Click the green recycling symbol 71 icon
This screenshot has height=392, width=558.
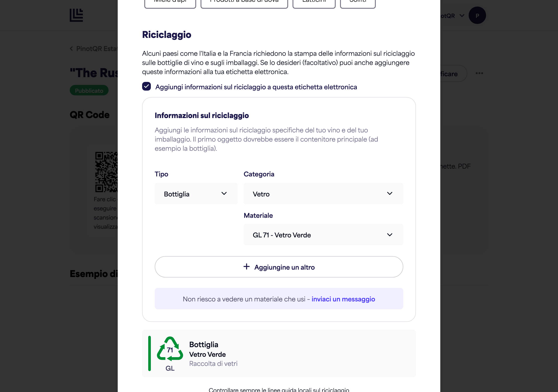(170, 349)
